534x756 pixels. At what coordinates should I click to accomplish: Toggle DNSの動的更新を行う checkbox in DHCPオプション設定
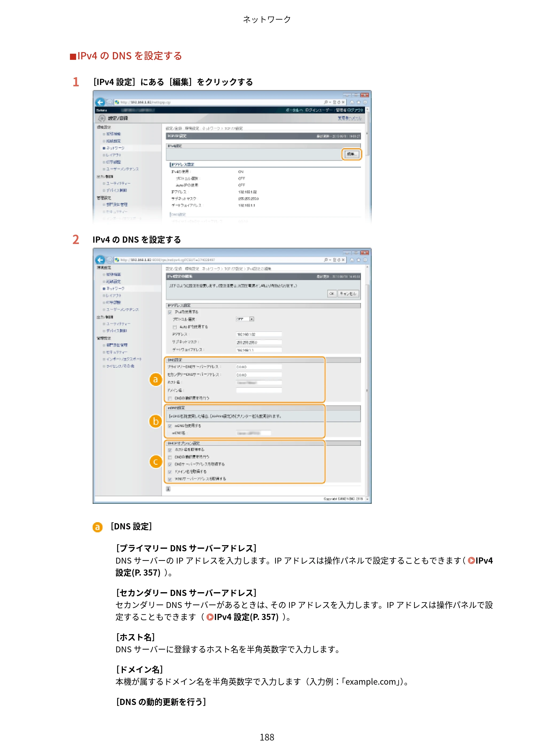click(170, 457)
